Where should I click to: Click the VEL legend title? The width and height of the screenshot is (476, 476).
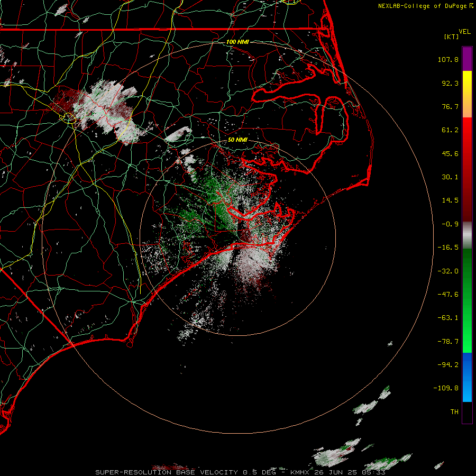464,32
